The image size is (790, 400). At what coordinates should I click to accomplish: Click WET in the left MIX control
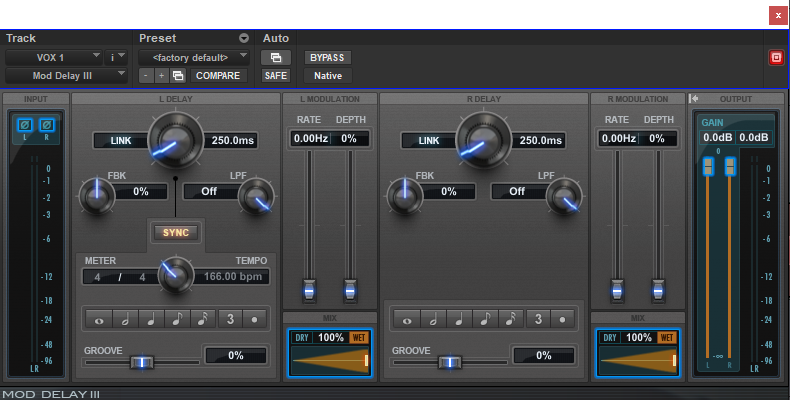click(x=359, y=338)
